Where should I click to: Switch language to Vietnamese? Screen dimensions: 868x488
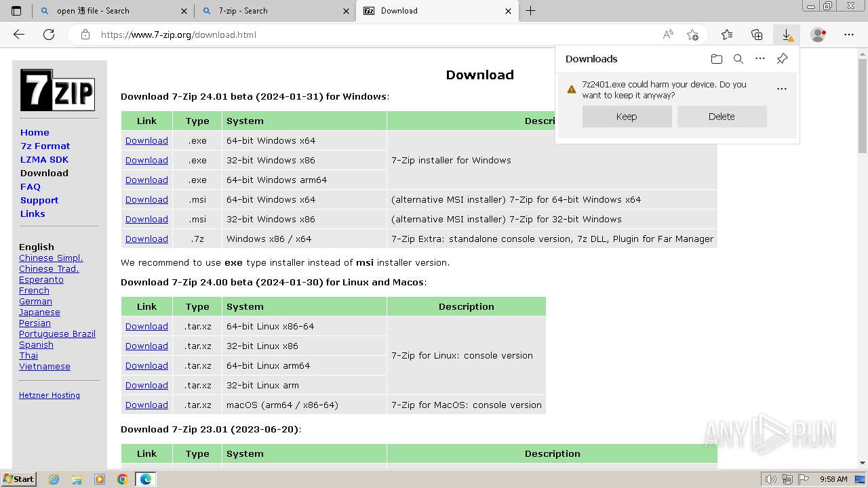pos(45,366)
